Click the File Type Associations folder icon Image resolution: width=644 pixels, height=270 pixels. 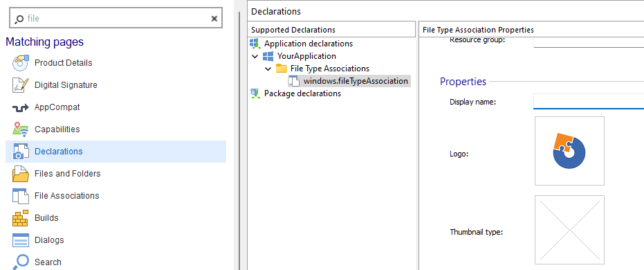[x=282, y=69]
